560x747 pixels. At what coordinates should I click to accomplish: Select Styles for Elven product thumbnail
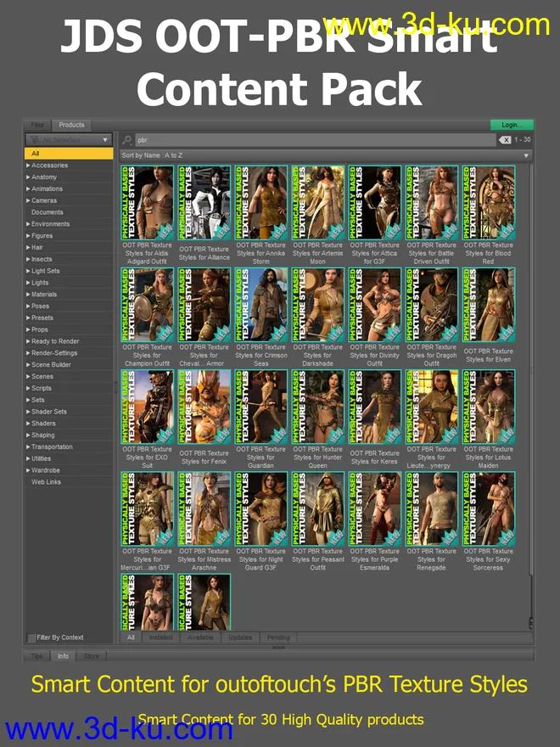(x=489, y=305)
